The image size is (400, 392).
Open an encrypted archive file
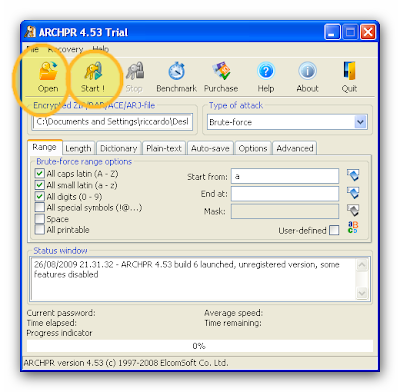click(48, 77)
